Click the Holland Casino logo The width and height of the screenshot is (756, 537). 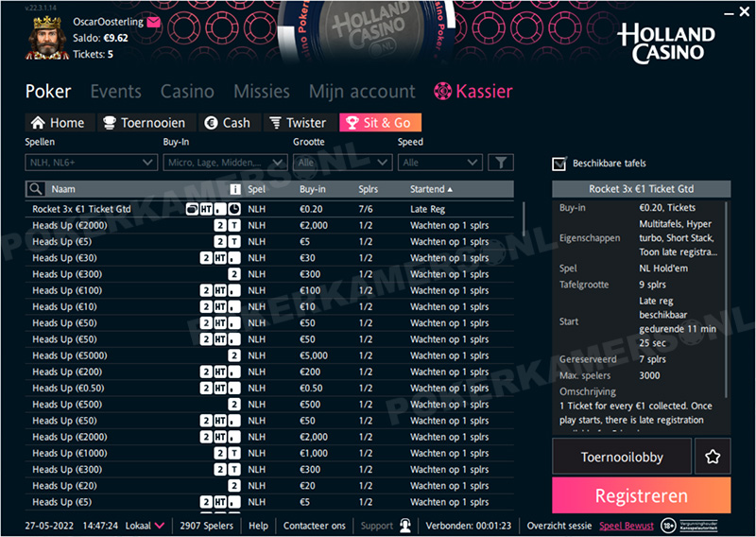coord(666,43)
